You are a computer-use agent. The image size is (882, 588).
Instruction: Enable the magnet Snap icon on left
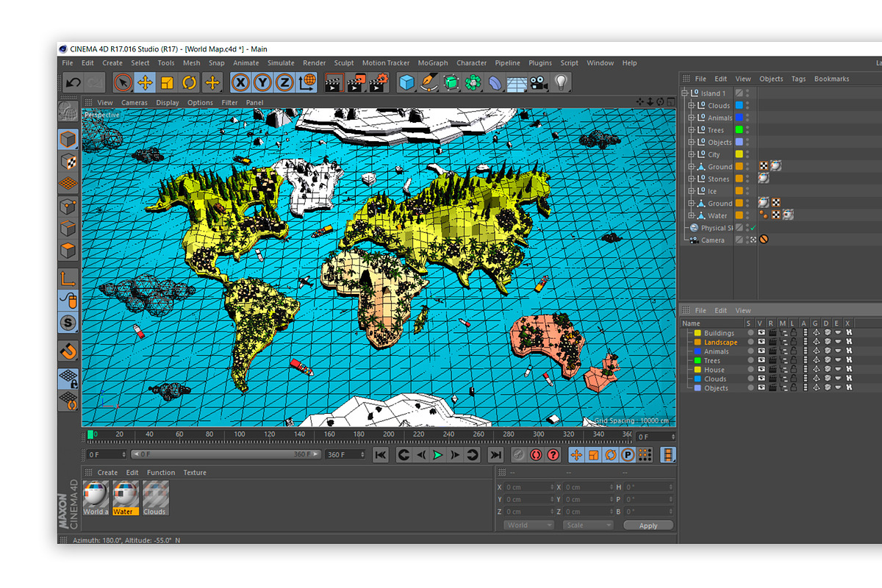(x=68, y=351)
